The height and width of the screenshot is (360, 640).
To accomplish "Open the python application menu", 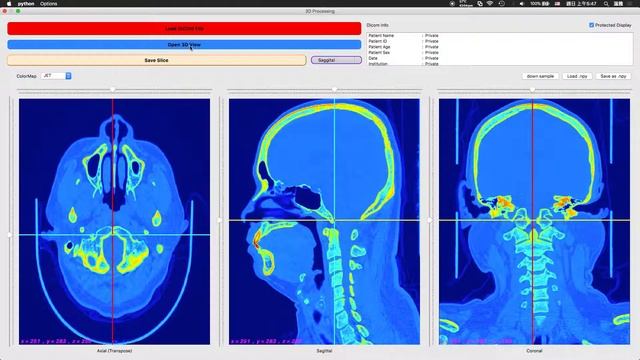I will tap(26, 4).
